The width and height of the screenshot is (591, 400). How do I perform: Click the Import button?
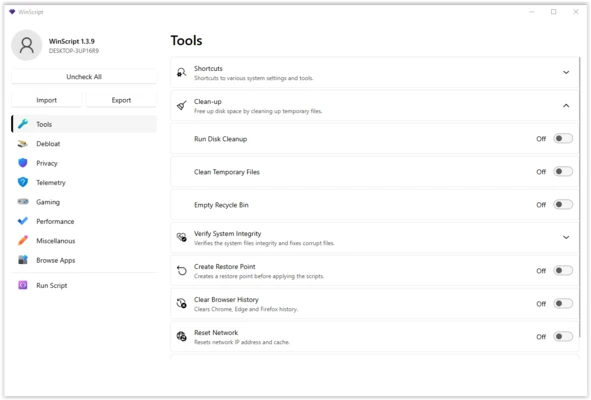(x=46, y=100)
